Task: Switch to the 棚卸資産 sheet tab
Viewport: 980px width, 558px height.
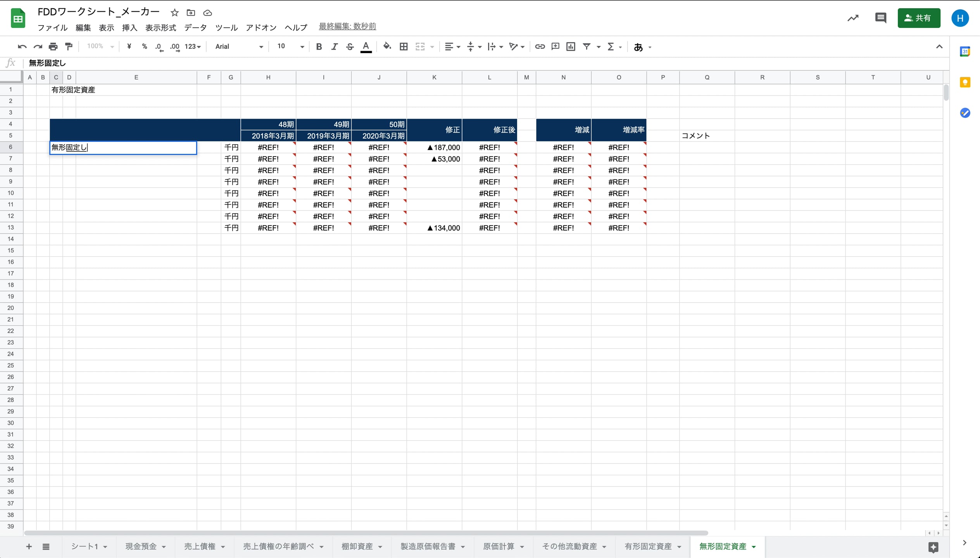Action: [357, 546]
